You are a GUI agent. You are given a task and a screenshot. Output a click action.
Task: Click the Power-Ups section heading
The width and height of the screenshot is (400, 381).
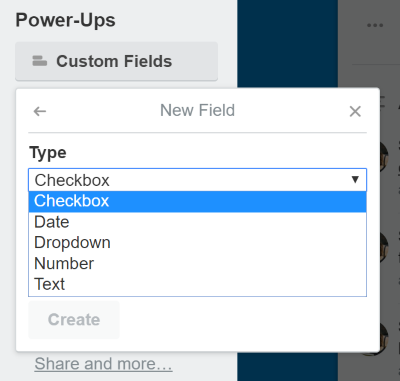66,20
